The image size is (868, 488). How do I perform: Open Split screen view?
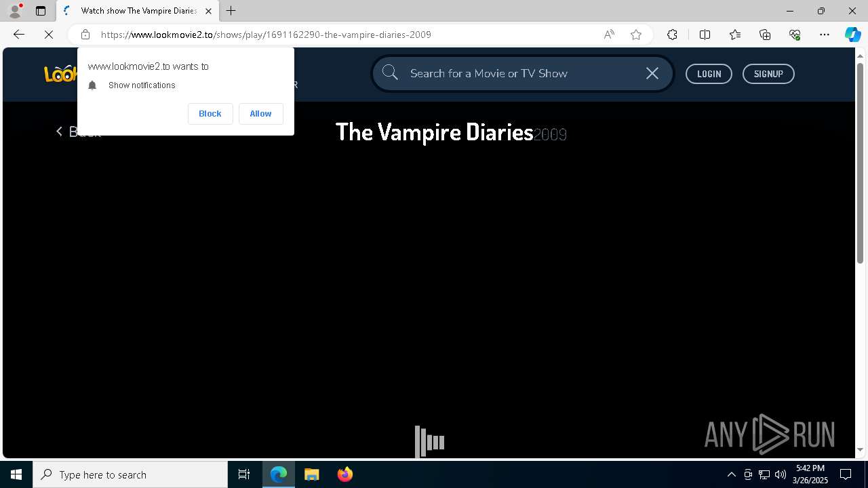(705, 35)
